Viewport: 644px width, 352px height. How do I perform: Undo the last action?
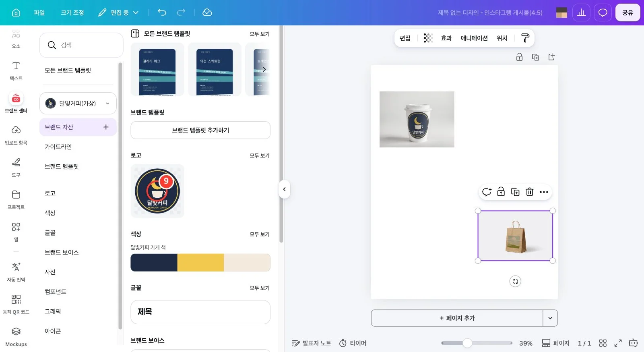[x=162, y=12]
